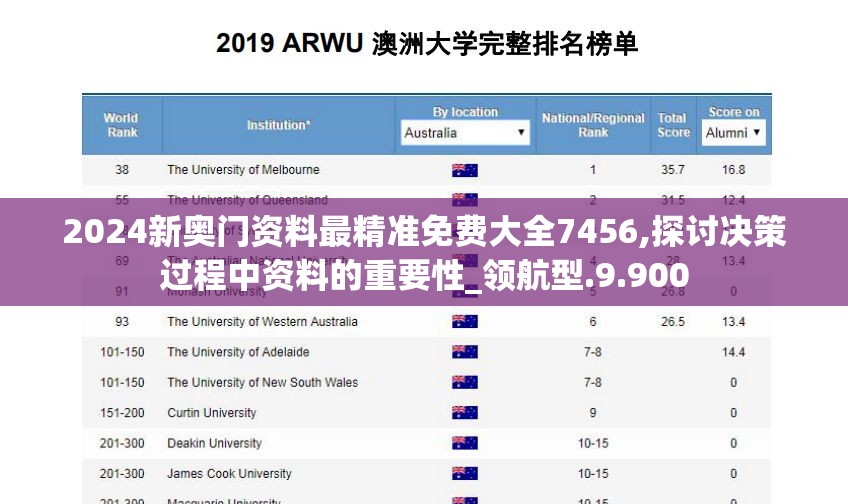Select alumni score 14.4 cell
This screenshot has width=848, height=504.
(x=733, y=352)
